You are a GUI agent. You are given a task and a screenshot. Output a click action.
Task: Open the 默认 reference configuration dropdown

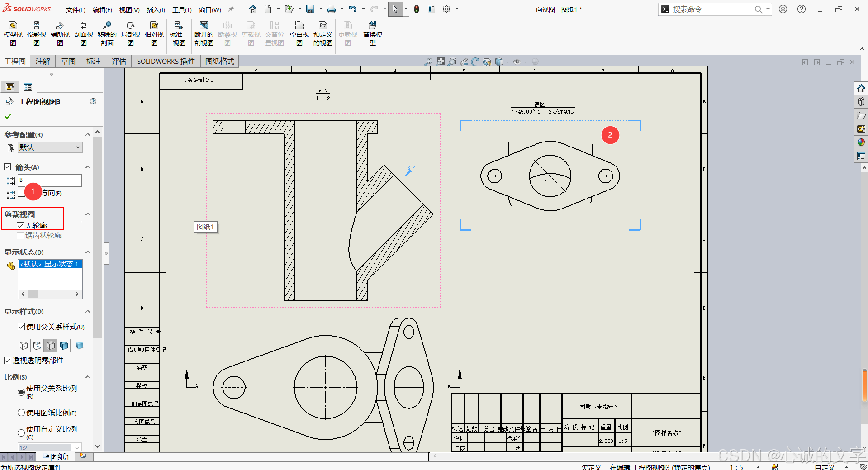50,147
